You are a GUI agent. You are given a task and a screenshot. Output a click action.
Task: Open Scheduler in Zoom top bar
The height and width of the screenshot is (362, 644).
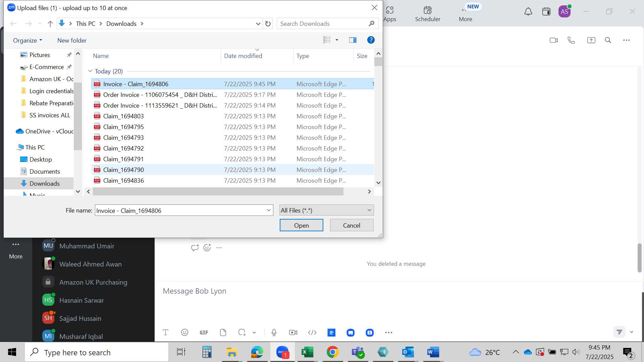(428, 14)
